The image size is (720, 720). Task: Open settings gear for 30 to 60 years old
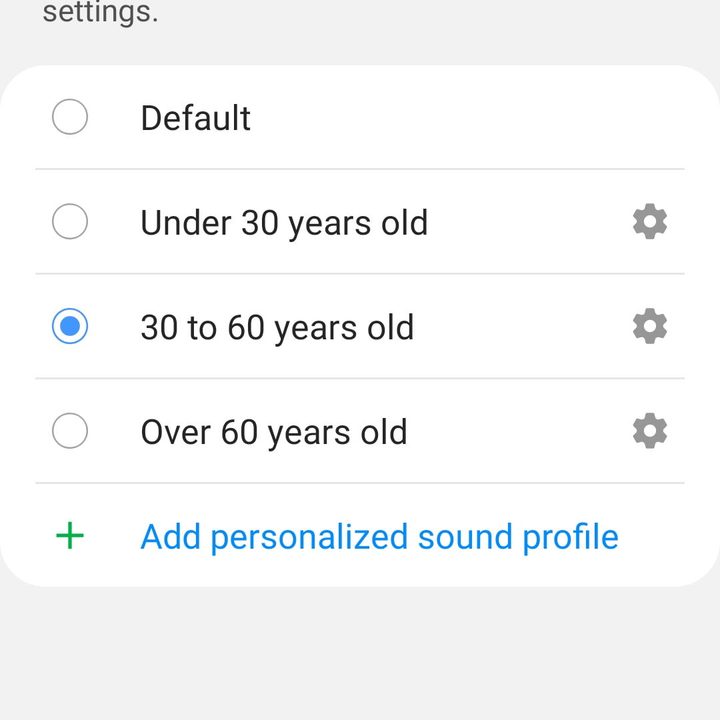(x=649, y=326)
